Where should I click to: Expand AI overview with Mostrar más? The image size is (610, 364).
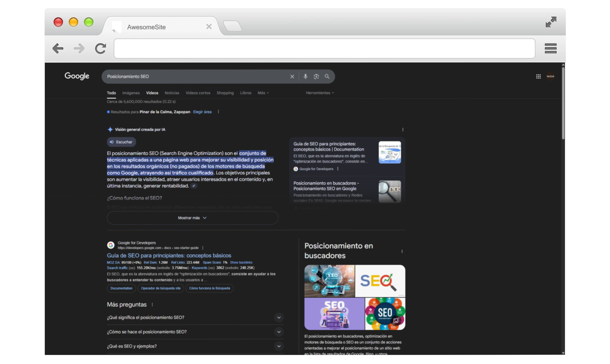point(193,218)
